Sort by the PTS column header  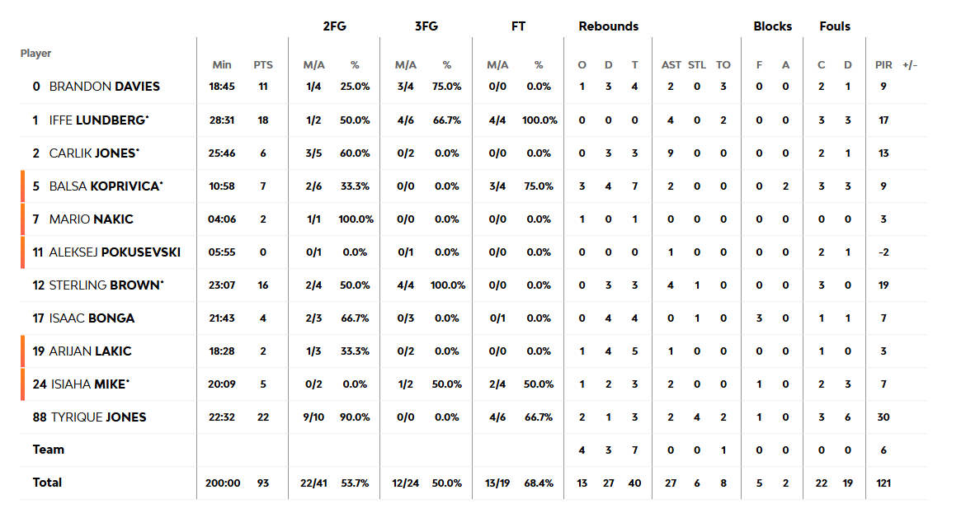tap(263, 65)
